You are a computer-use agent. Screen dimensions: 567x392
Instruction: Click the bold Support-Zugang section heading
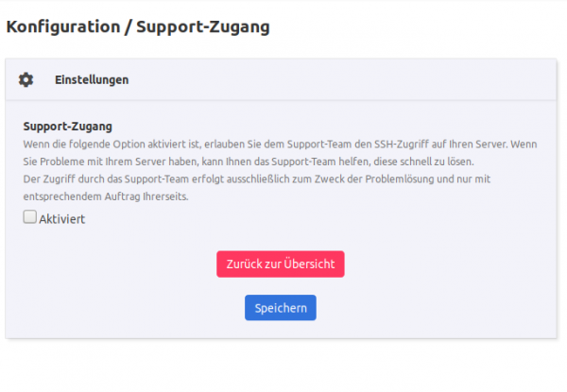(68, 127)
